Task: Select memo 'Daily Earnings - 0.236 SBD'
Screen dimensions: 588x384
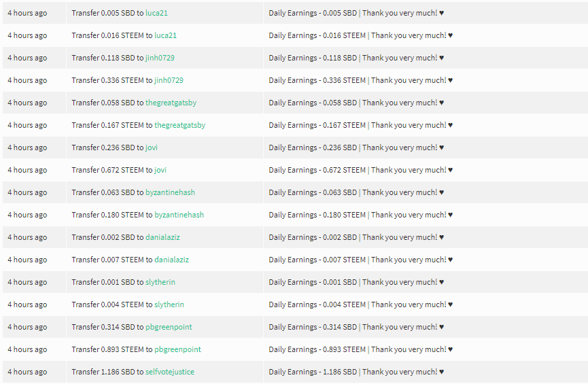Action: click(313, 148)
